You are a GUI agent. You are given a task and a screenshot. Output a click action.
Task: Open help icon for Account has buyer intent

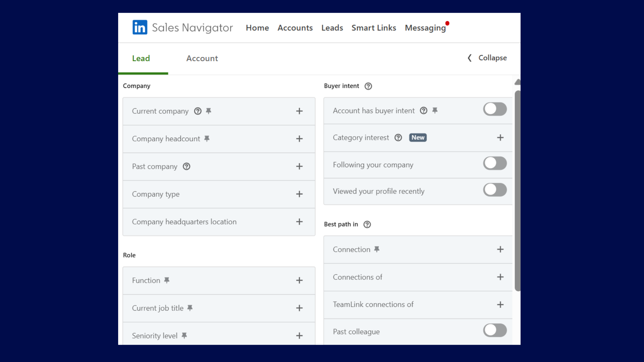click(x=423, y=110)
